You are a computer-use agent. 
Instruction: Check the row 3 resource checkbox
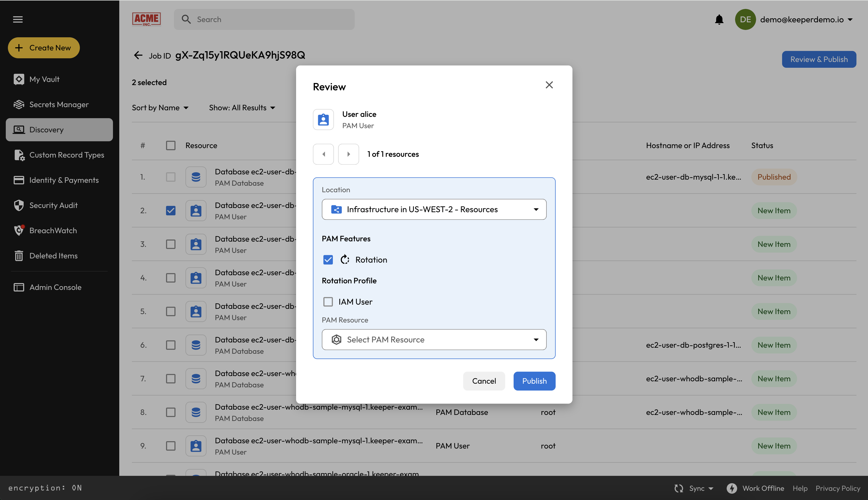click(x=171, y=244)
